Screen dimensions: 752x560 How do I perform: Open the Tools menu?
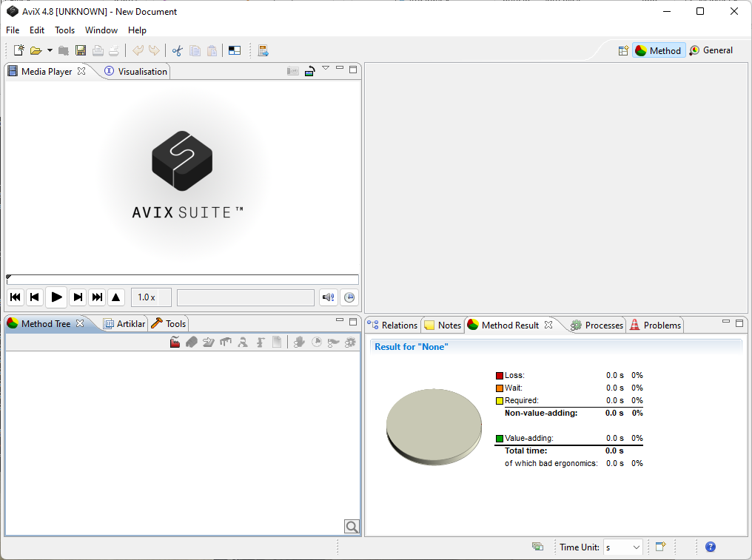65,30
